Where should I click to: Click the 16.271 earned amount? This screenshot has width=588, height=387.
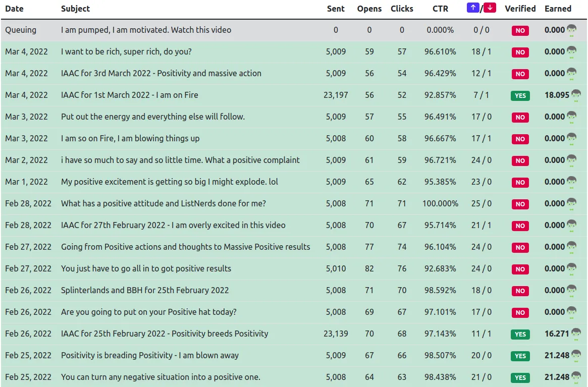[557, 334]
